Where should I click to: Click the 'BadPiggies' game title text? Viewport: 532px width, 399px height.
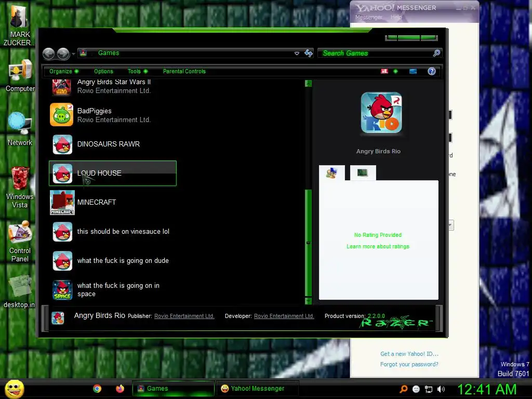(x=95, y=111)
